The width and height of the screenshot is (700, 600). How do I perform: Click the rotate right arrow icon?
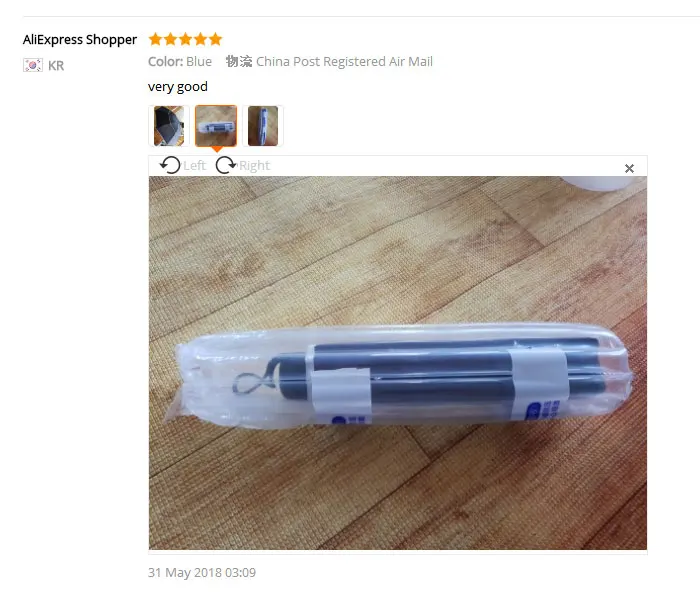(x=226, y=165)
